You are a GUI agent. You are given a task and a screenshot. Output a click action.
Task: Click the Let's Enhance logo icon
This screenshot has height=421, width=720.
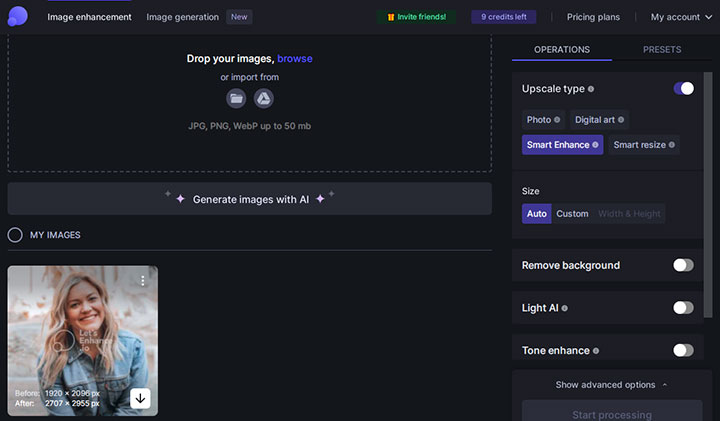(18, 15)
